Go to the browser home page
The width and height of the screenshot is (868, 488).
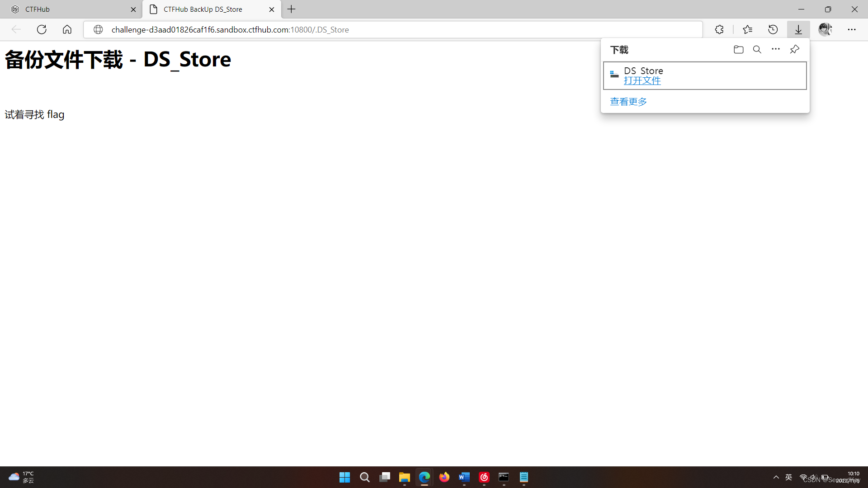coord(67,29)
